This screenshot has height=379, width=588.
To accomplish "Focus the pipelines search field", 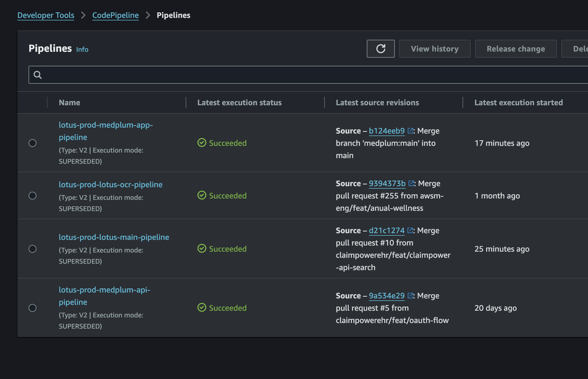I will pos(308,75).
